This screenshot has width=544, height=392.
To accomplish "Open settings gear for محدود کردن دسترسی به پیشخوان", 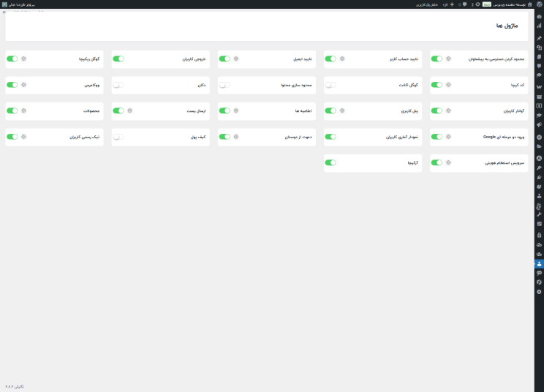I will (448, 59).
